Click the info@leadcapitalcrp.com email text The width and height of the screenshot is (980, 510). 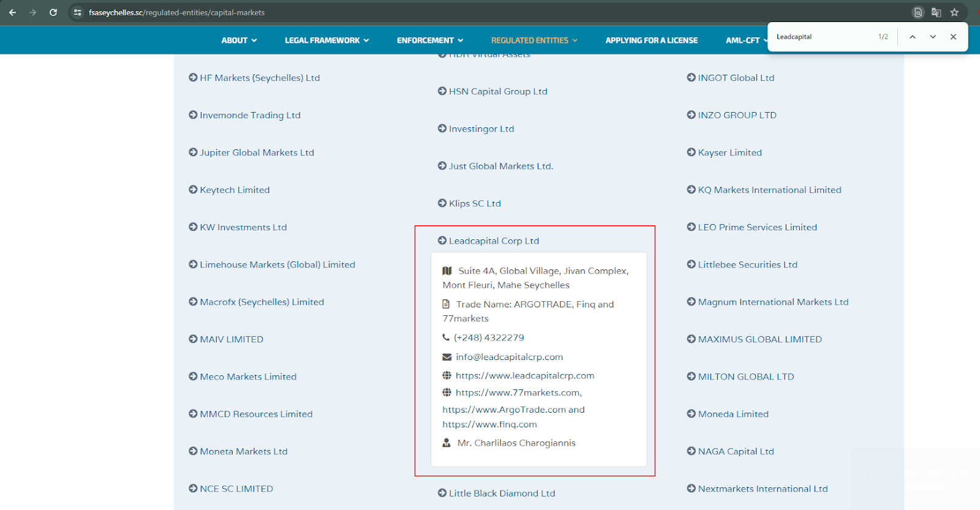click(509, 357)
